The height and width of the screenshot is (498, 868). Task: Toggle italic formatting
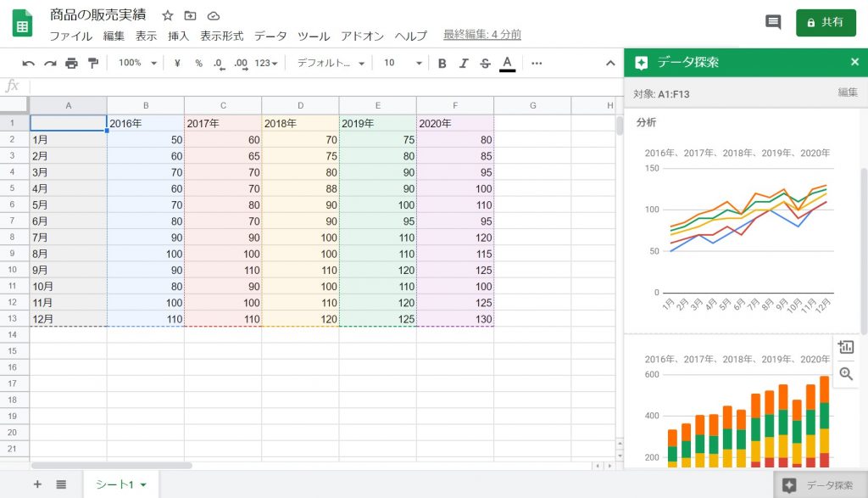point(464,63)
